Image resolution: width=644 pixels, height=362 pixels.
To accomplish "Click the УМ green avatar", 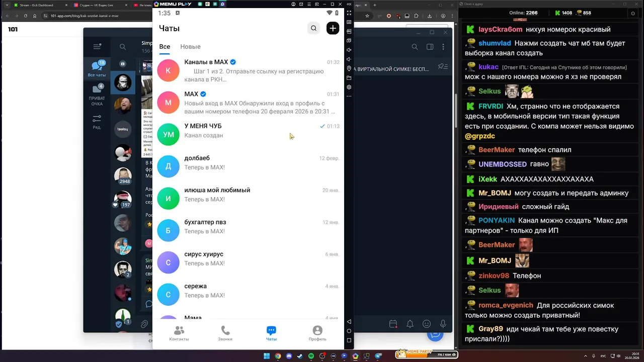I will coord(168,135).
